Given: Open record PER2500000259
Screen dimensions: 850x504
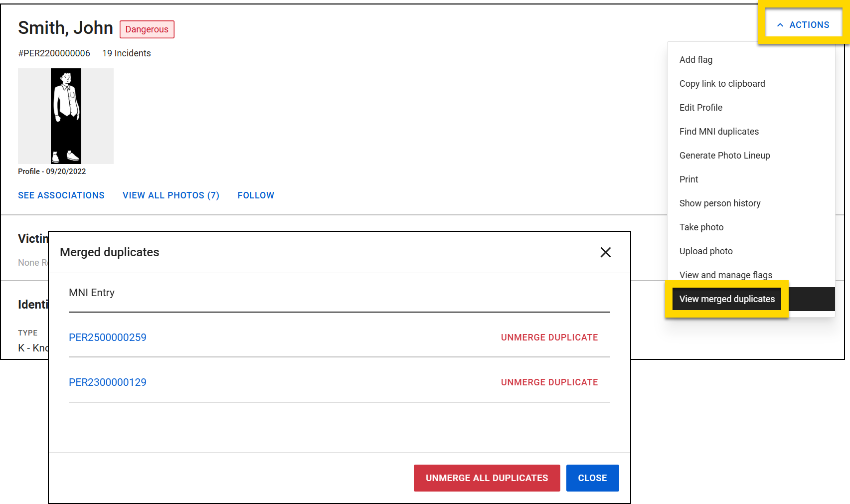Looking at the screenshot, I should (x=108, y=337).
